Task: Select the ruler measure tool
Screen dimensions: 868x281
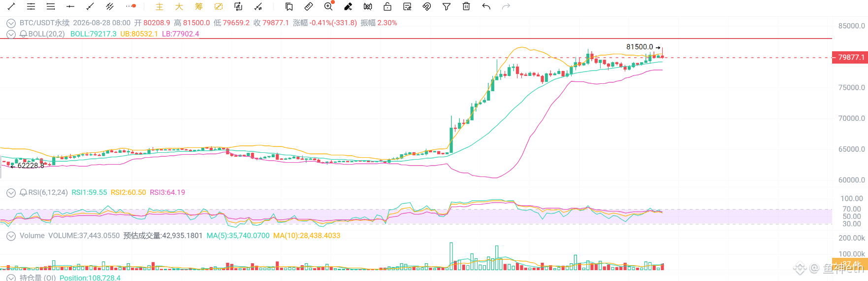Action: pos(309,6)
